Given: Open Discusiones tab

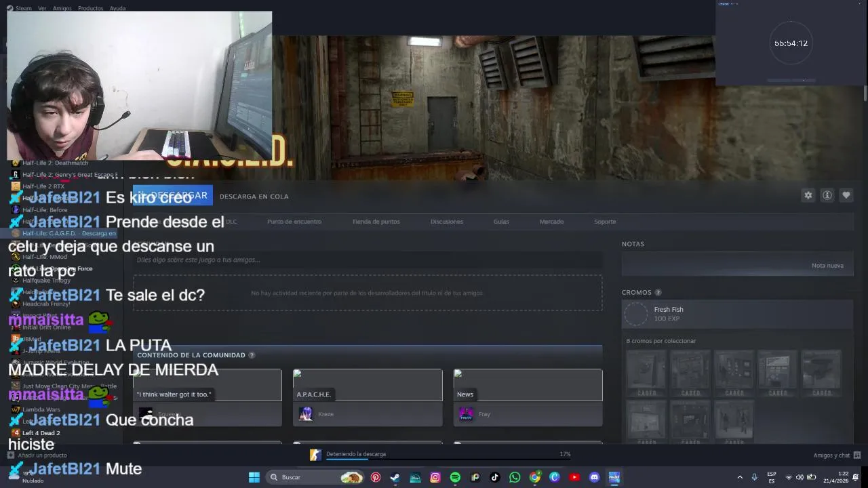Looking at the screenshot, I should pyautogui.click(x=447, y=222).
